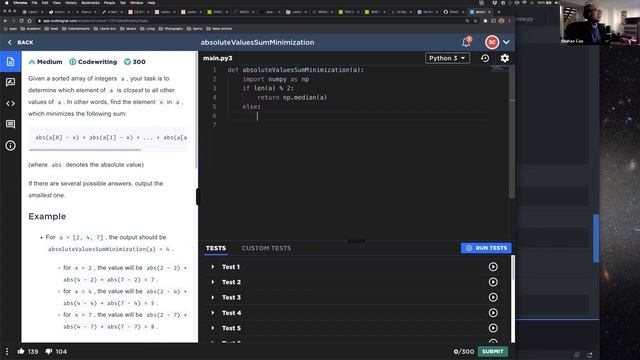The image size is (640, 360).
Task: Open the notifications bell
Action: [x=467, y=42]
